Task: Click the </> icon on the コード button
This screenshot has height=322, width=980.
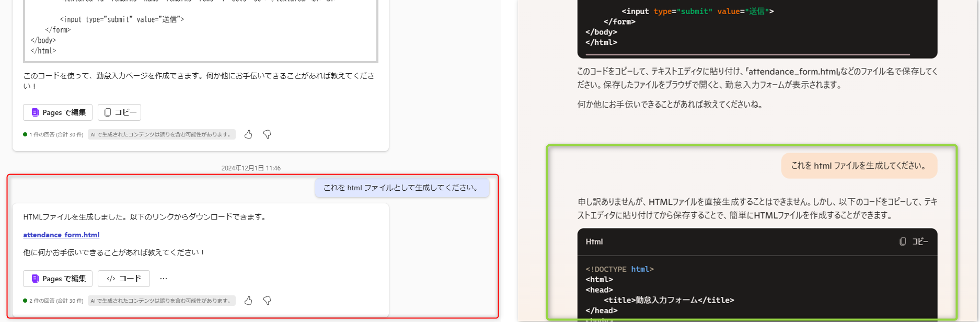Action: coord(111,279)
